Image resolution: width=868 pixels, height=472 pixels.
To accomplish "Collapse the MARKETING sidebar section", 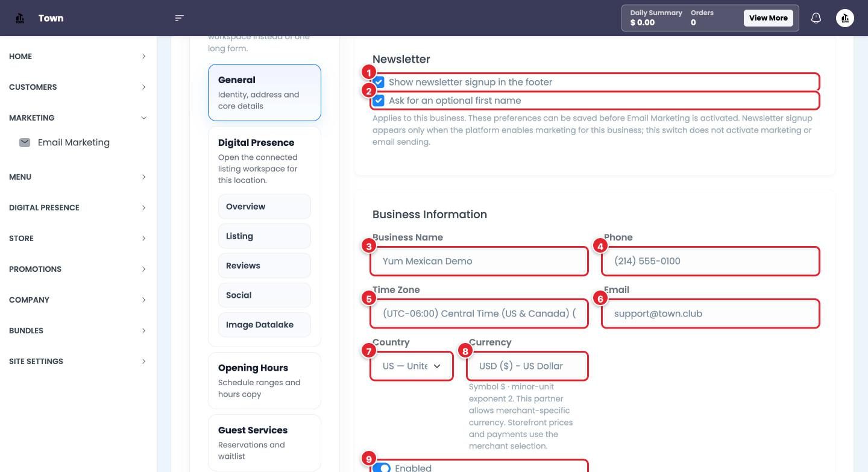I will (77, 118).
